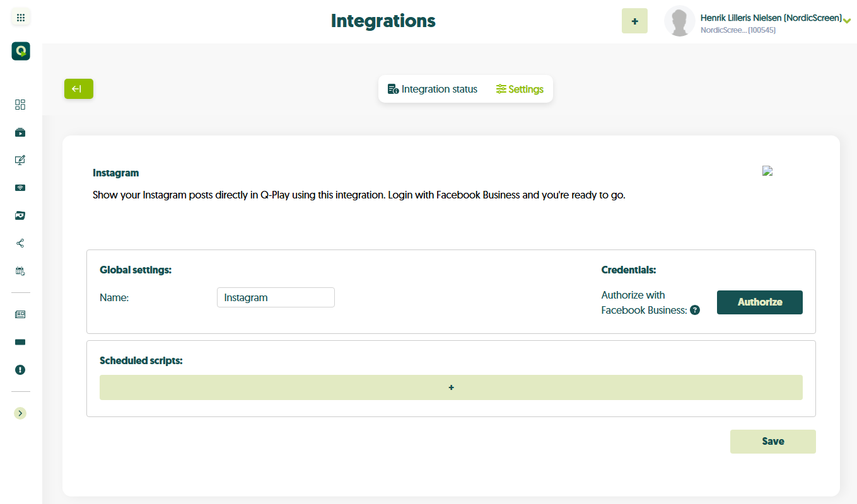Click the exclamation alert icon in sidebar

pos(20,370)
